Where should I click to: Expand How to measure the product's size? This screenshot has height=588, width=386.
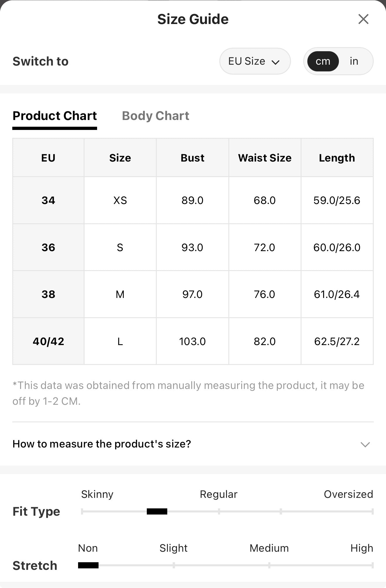(193, 444)
